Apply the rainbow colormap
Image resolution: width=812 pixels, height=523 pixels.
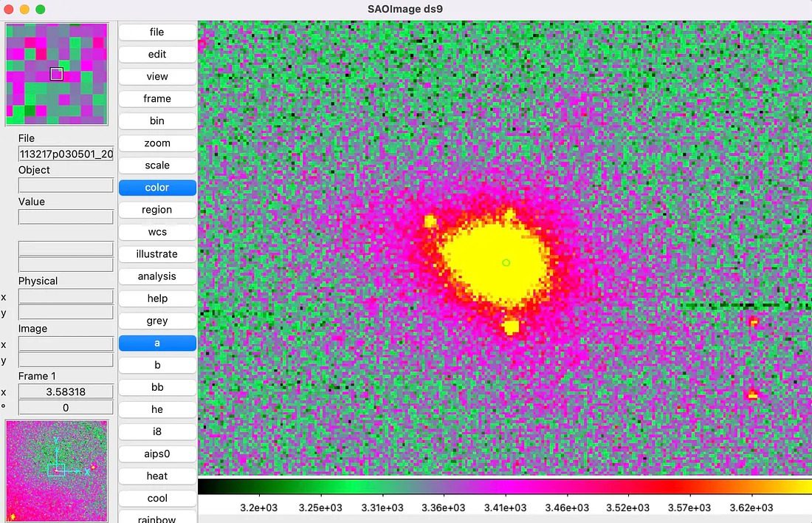point(157,518)
